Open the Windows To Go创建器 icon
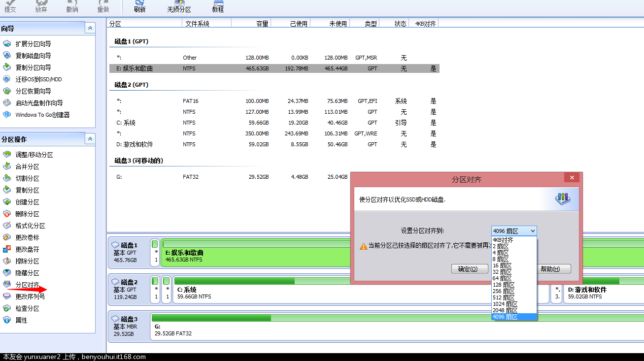 (x=7, y=115)
